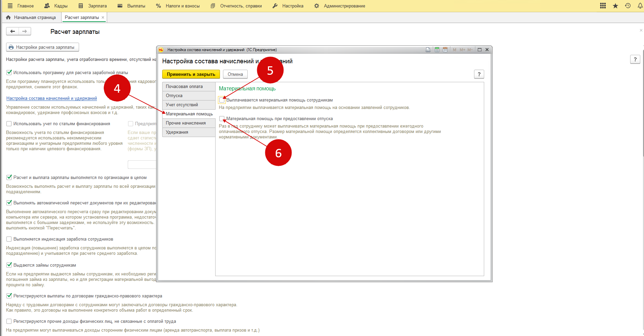Open the Налоги и взносы section
This screenshot has height=336, width=644.
[178, 6]
